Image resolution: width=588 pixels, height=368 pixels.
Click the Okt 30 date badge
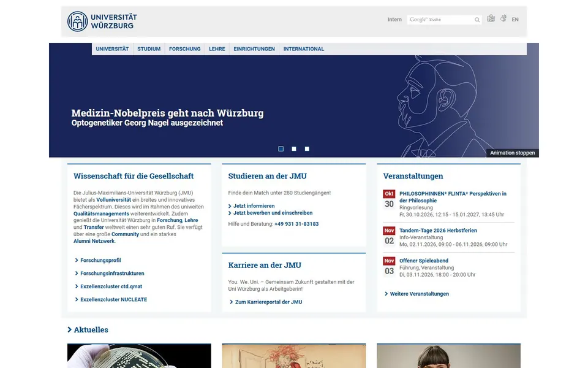(x=390, y=200)
